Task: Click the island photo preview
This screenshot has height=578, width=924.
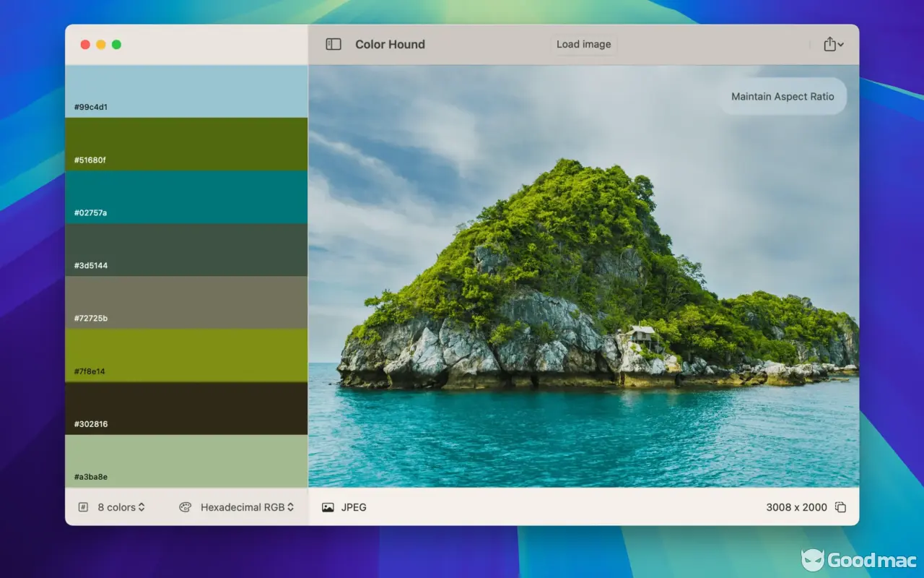Action: click(x=583, y=289)
